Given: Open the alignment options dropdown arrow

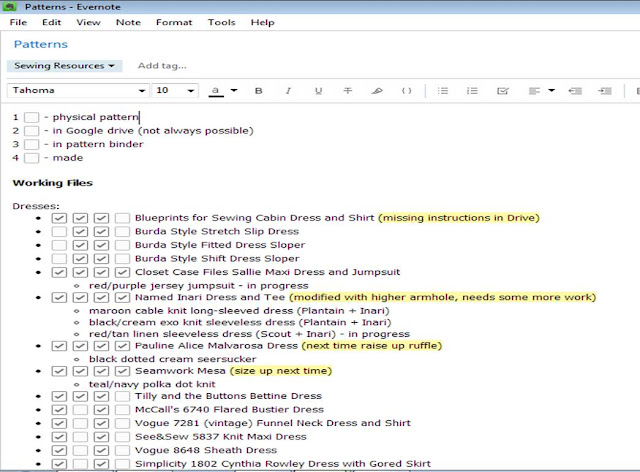Looking at the screenshot, I should click(551, 90).
